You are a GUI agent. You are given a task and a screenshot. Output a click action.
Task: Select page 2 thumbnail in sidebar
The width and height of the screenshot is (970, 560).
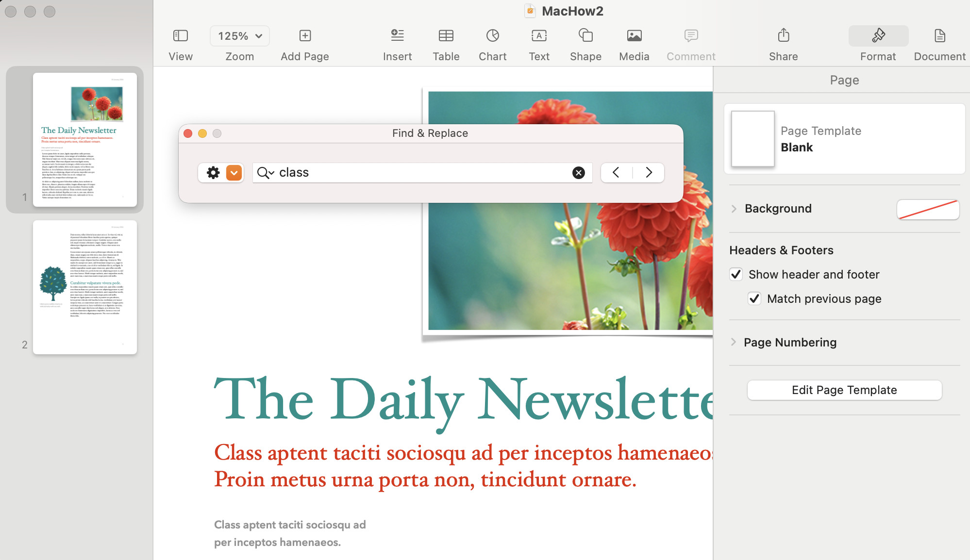coord(85,287)
